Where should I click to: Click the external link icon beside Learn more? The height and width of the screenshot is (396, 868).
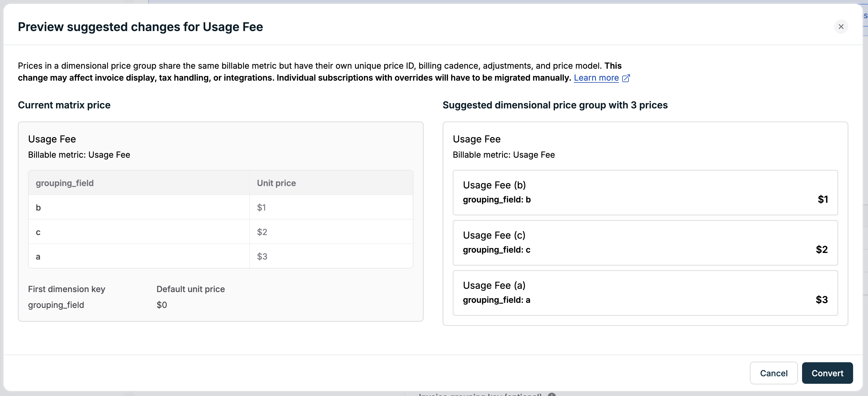[626, 78]
